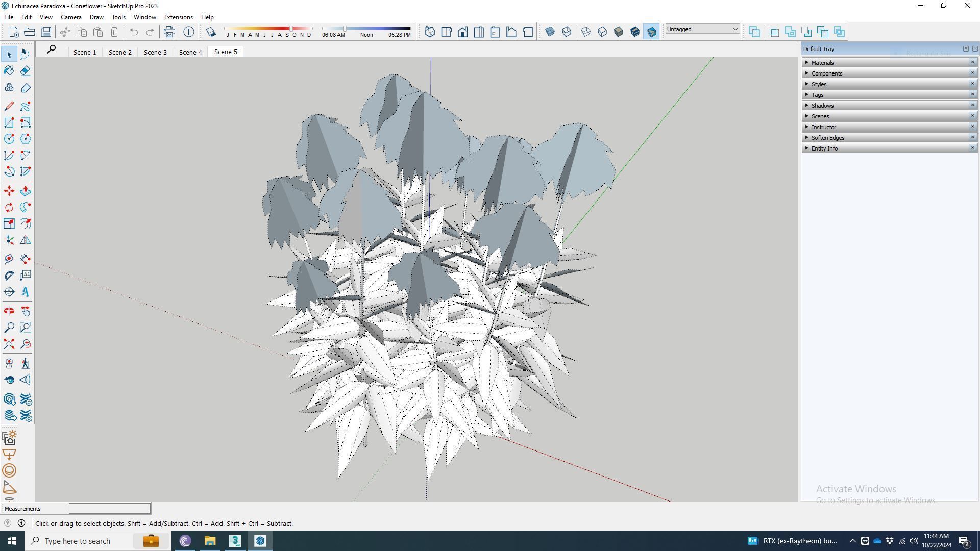This screenshot has width=980, height=551.
Task: Select the Eraser tool
Action: coord(25,70)
